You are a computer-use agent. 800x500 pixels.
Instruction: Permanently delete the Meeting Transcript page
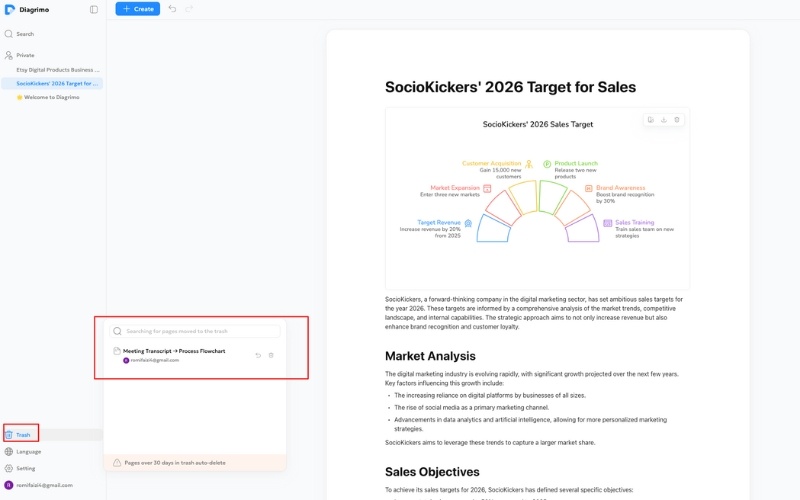[271, 355]
